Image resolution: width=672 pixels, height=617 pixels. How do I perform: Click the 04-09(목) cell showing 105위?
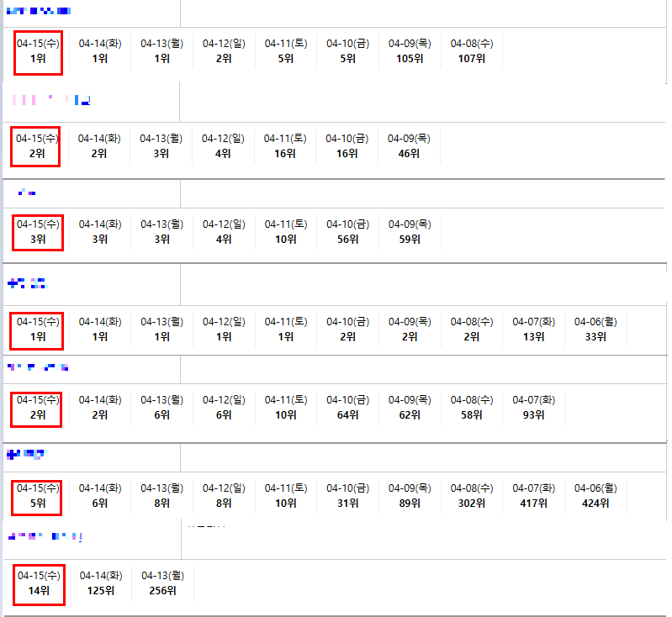coord(410,51)
